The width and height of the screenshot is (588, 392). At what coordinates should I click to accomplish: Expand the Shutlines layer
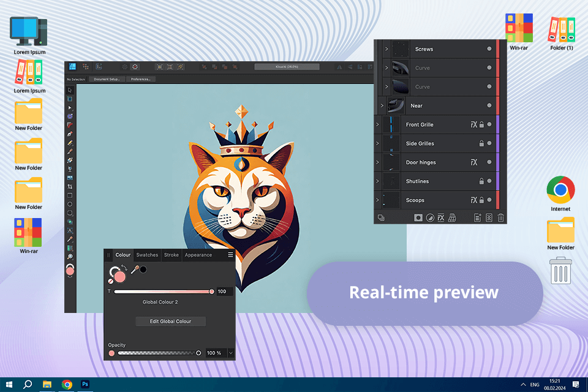tap(378, 181)
